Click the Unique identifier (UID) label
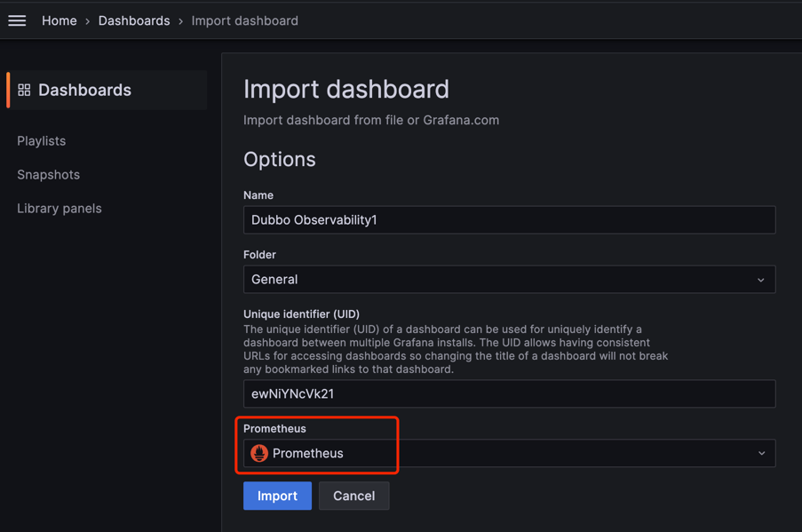 pos(301,314)
